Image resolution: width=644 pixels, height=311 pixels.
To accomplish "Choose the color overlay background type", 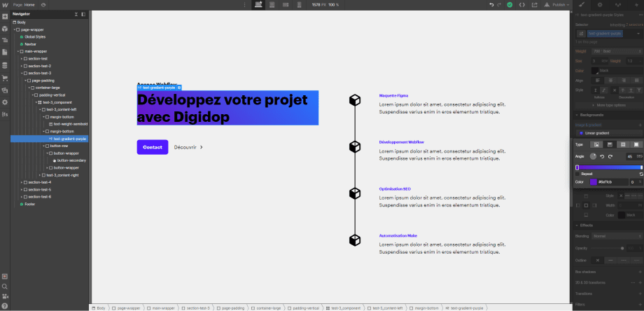I will click(636, 144).
